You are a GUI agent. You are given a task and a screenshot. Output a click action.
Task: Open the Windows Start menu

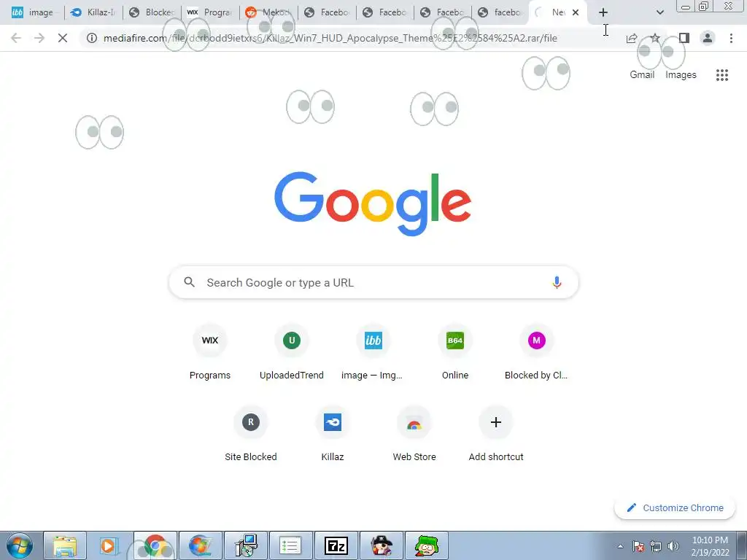(20, 545)
